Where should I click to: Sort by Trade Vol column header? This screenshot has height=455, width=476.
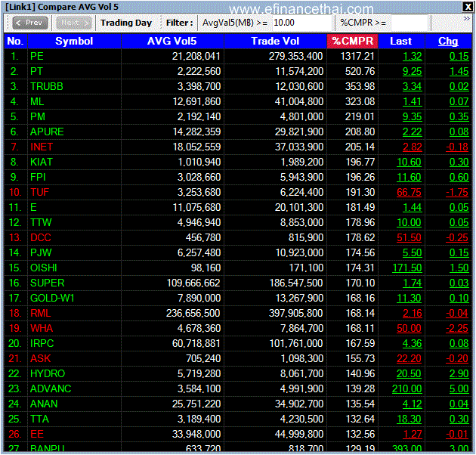click(275, 41)
